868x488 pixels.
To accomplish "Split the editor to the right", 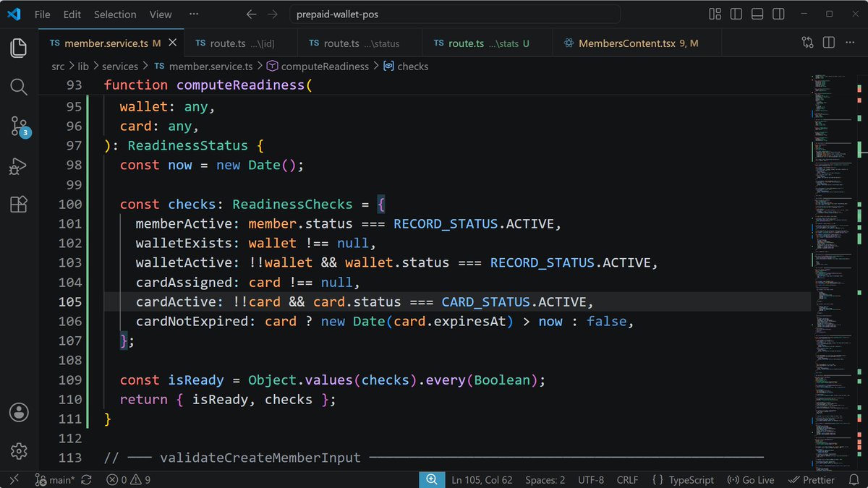I will 829,43.
